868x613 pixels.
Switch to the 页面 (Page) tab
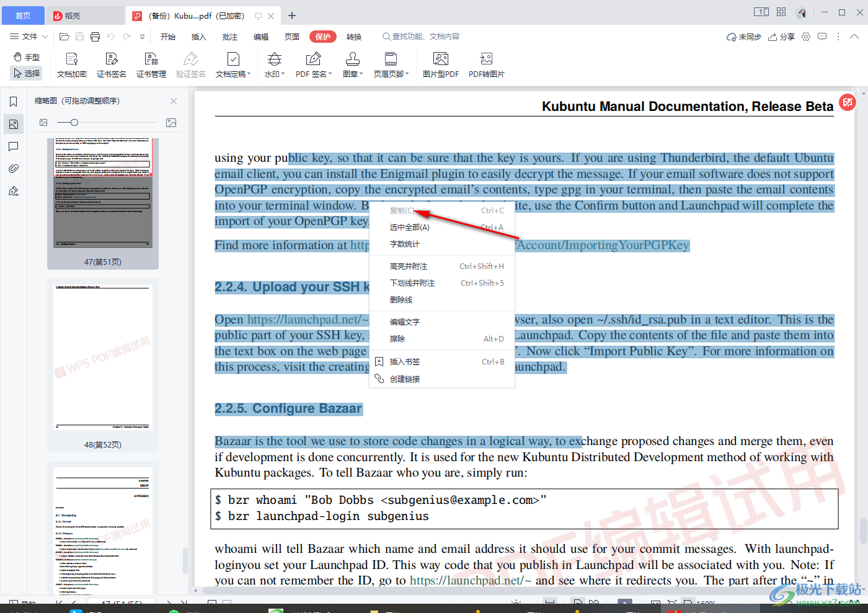[x=292, y=37]
